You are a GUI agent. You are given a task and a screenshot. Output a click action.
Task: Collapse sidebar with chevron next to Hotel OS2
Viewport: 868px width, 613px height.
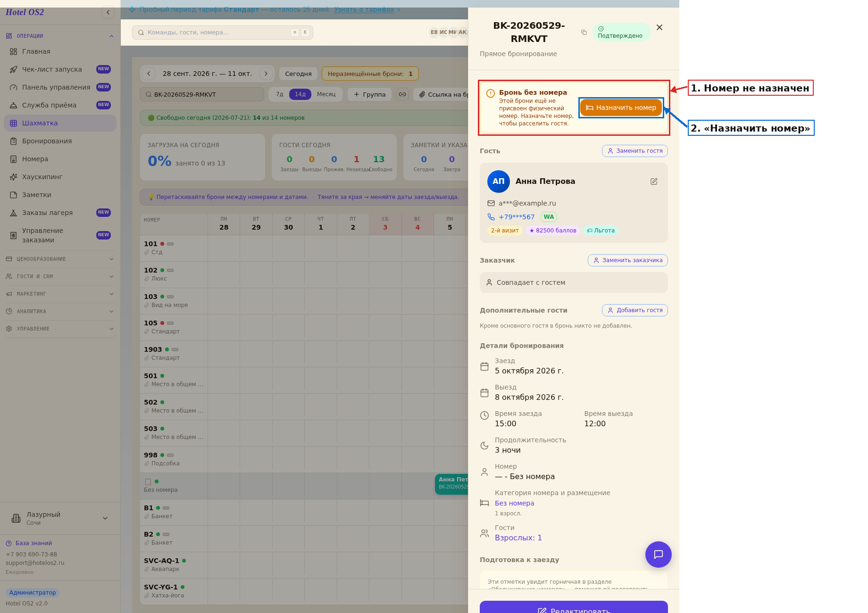[108, 13]
